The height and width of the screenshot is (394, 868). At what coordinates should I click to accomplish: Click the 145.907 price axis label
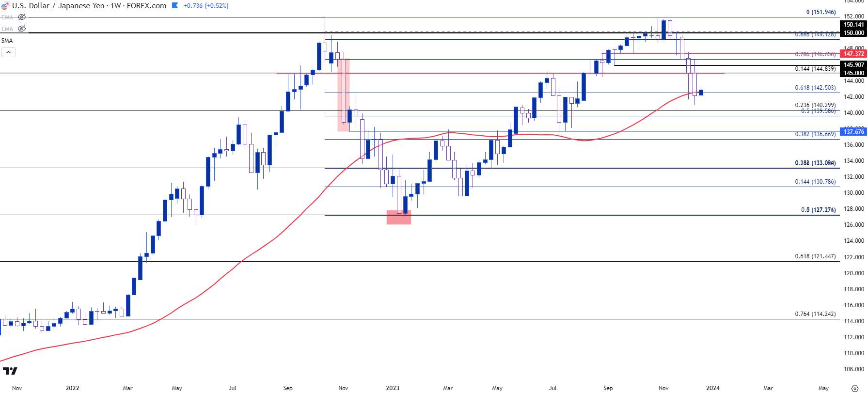pyautogui.click(x=853, y=65)
